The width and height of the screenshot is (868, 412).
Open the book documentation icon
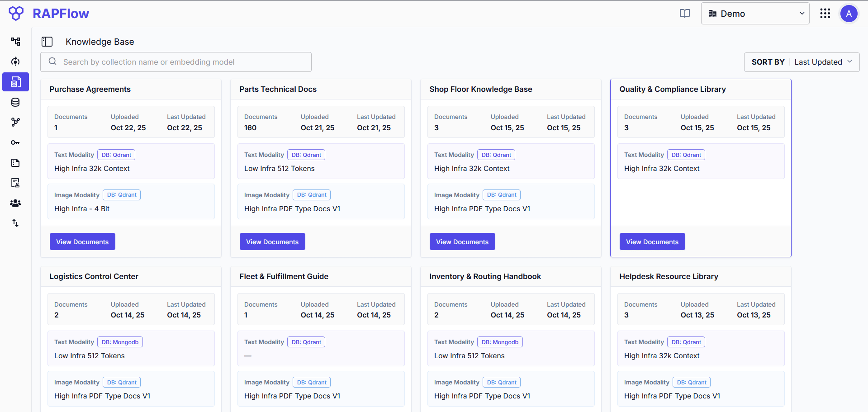coord(685,14)
